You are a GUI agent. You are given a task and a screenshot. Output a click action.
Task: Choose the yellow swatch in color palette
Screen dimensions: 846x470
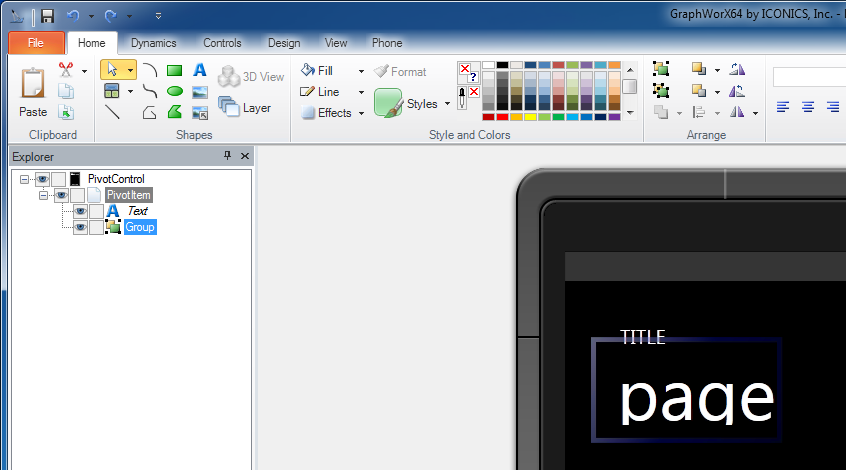(x=530, y=117)
